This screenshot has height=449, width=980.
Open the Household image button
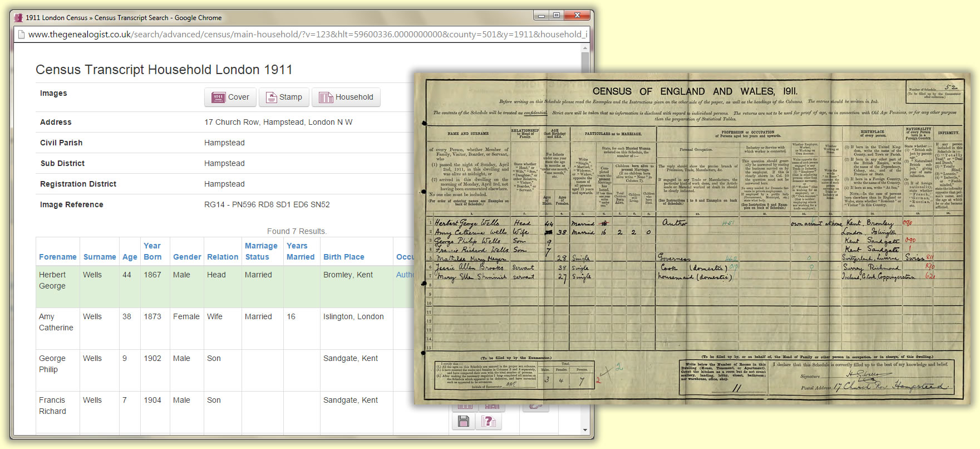[346, 97]
